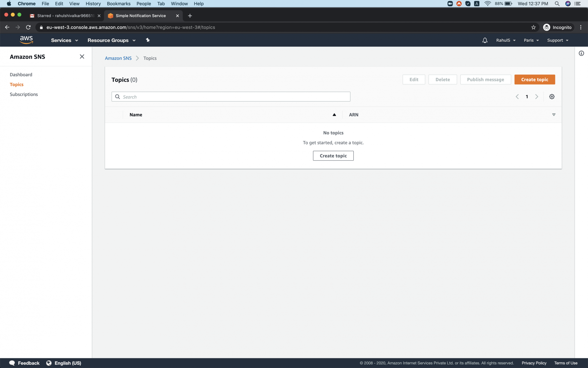Create a topic using the orange Create topic button
The height and width of the screenshot is (368, 588).
pyautogui.click(x=534, y=79)
